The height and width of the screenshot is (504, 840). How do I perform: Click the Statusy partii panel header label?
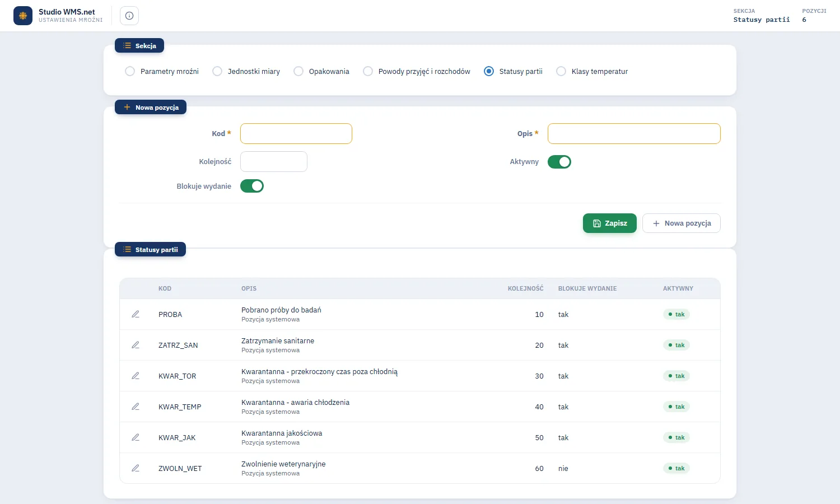(150, 249)
